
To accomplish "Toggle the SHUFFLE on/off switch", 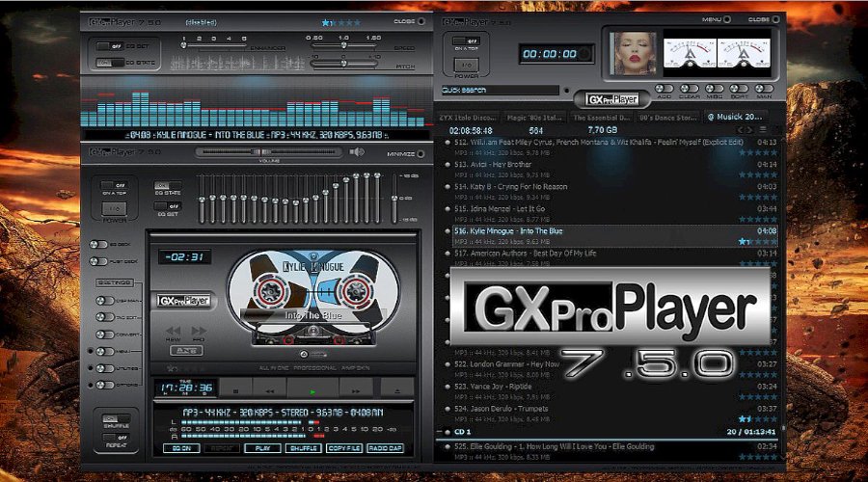I will [x=116, y=419].
